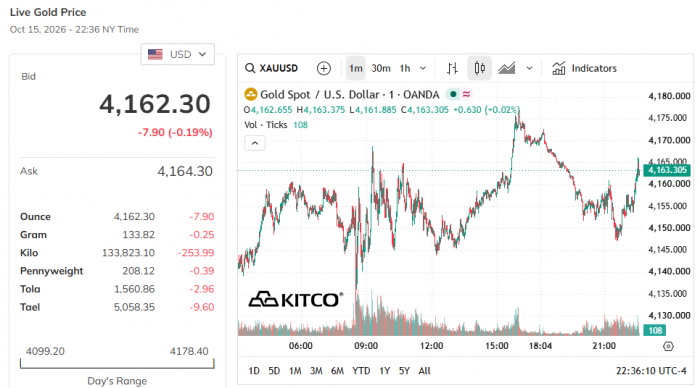Click the gold symbol logo icon

coord(251,94)
